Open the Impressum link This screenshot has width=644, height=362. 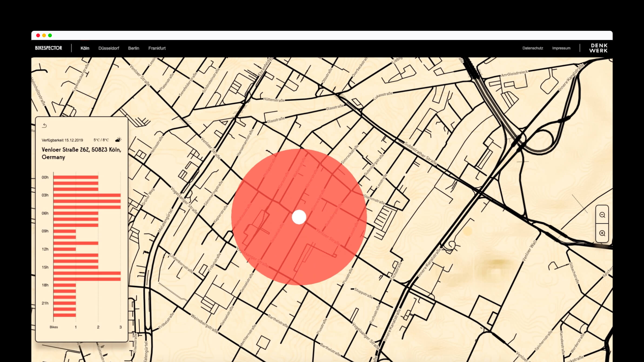(561, 48)
